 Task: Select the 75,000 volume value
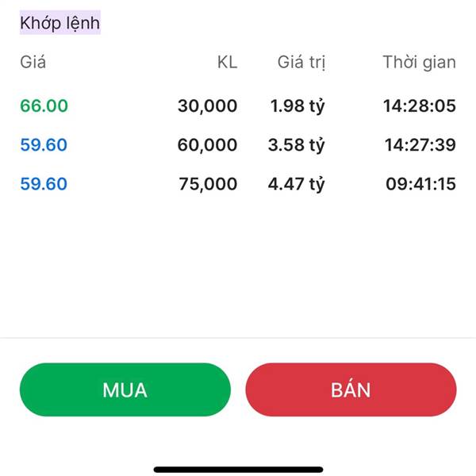pos(207,184)
